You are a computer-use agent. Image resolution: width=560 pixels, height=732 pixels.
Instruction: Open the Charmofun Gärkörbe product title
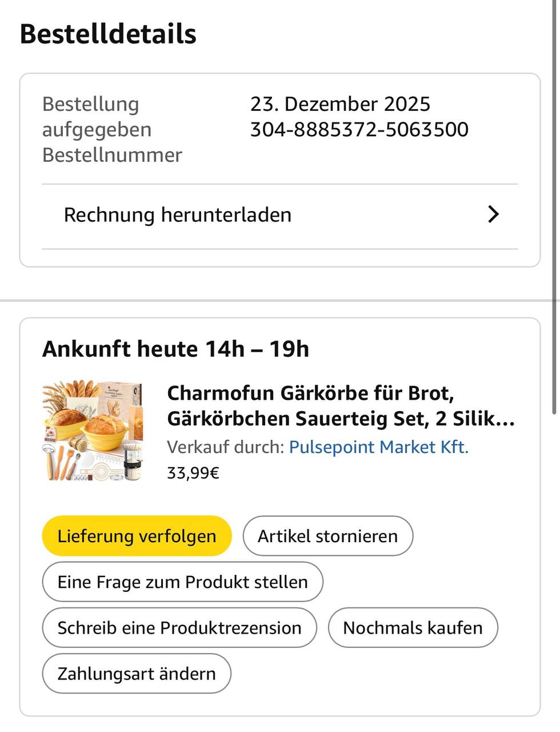click(x=341, y=406)
